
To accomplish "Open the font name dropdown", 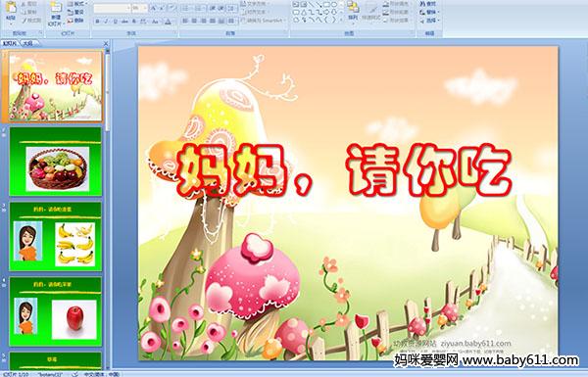I will 112,8.
